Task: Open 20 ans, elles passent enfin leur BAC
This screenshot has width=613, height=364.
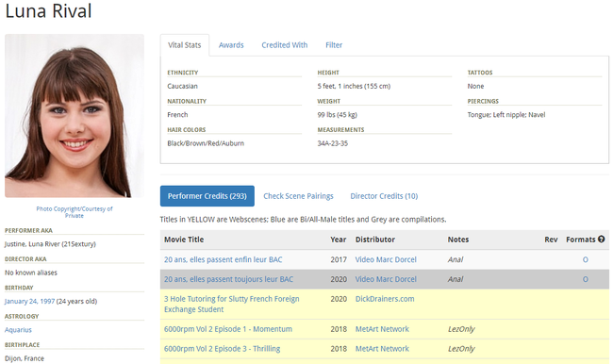Action: tap(224, 259)
